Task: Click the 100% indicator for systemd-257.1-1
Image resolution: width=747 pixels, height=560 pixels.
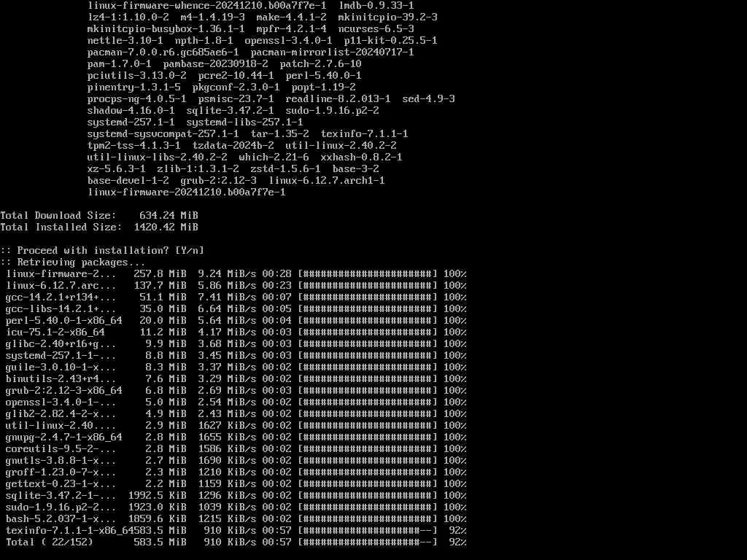Action: click(455, 356)
